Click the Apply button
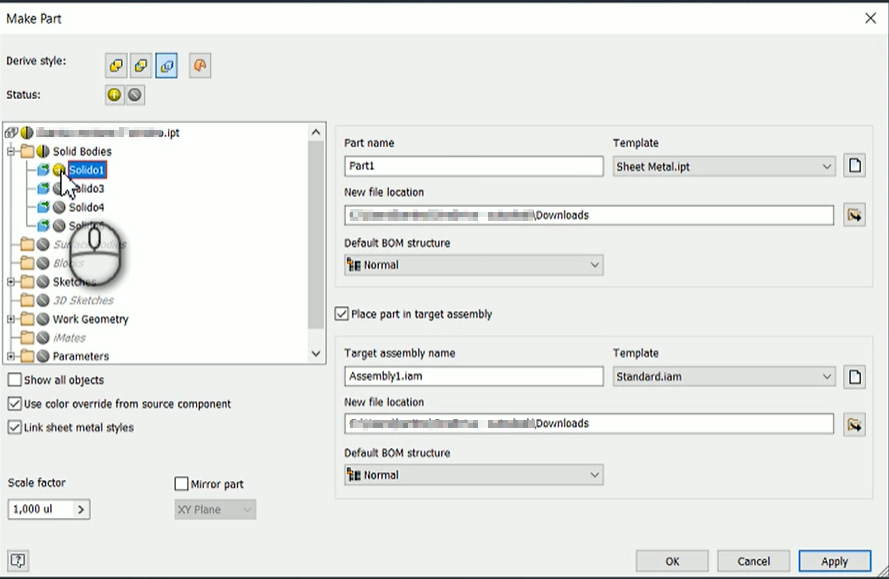Viewport: 889px width, 579px height. (834, 561)
